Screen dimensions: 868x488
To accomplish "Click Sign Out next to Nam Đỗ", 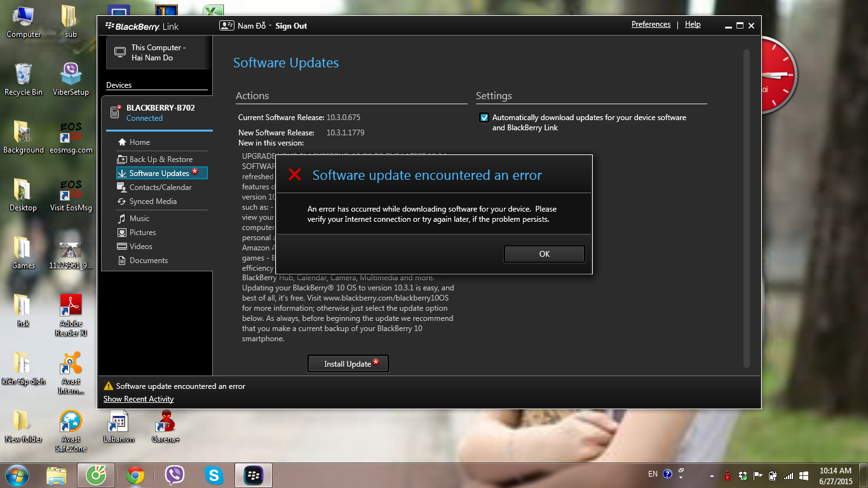I will (291, 26).
